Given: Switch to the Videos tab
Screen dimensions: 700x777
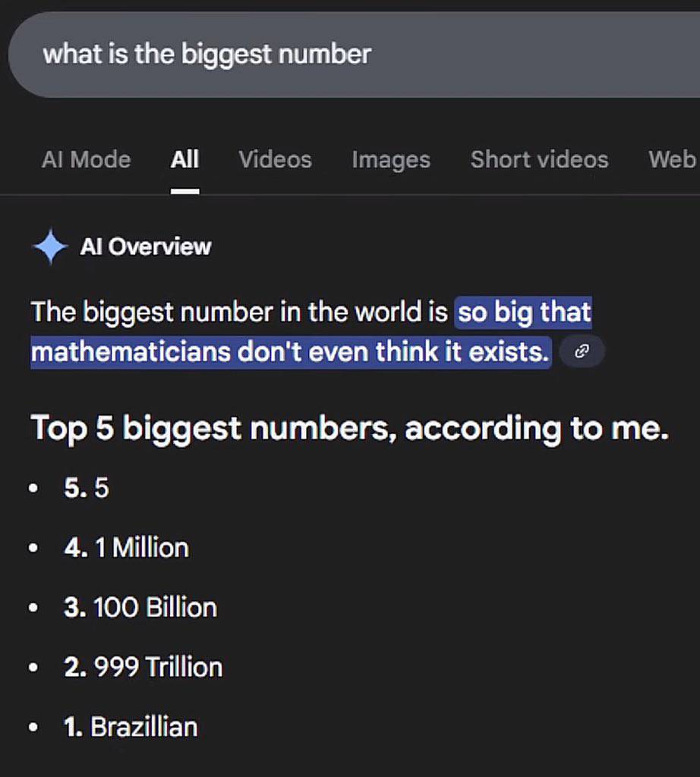Looking at the screenshot, I should pyautogui.click(x=275, y=159).
